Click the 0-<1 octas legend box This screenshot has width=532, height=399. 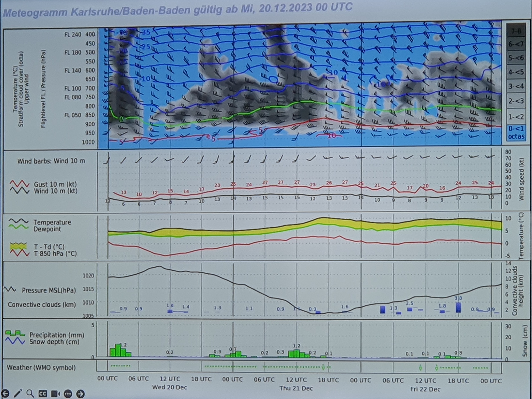(516, 133)
